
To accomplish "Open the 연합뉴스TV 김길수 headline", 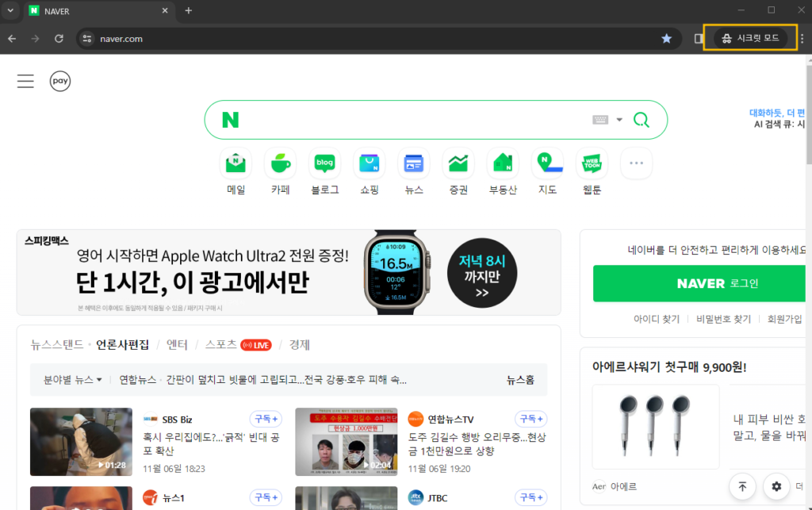I will pos(477,443).
